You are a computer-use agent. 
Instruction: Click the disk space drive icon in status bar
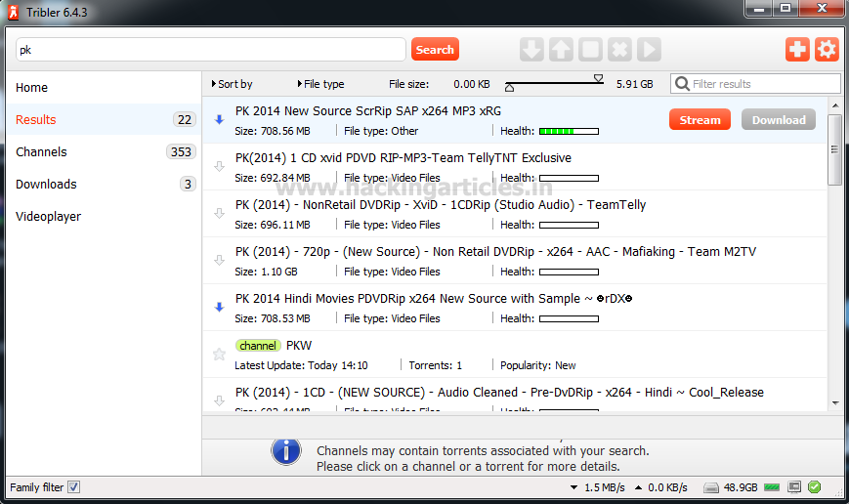click(711, 487)
